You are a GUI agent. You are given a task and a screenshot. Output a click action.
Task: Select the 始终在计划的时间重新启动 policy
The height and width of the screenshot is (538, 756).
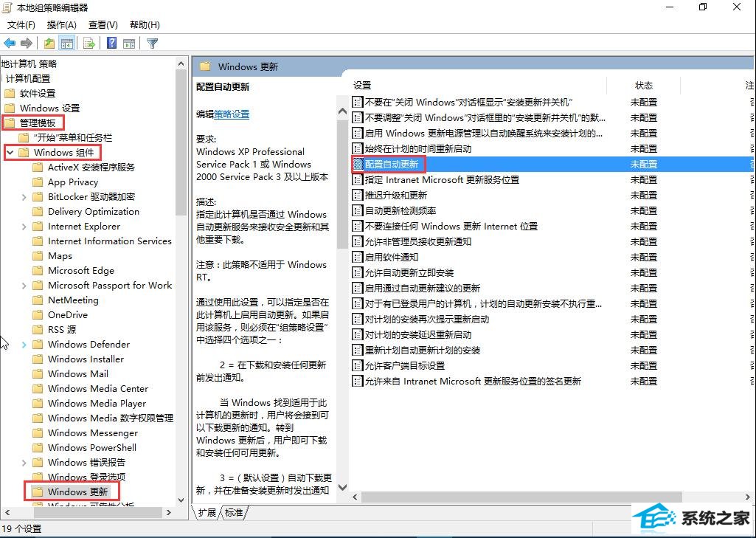click(418, 149)
